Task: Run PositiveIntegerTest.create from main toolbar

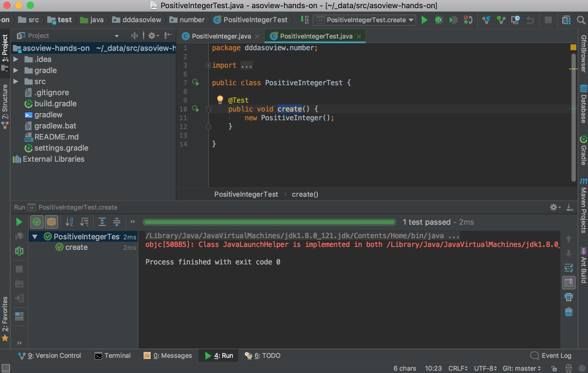Action: click(x=425, y=20)
